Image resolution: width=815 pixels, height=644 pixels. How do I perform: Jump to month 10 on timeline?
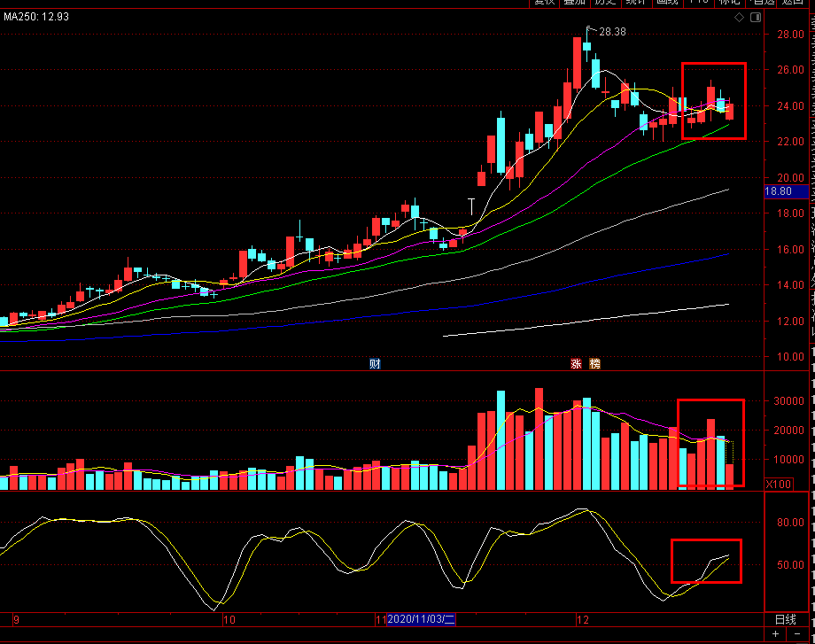coord(229,619)
